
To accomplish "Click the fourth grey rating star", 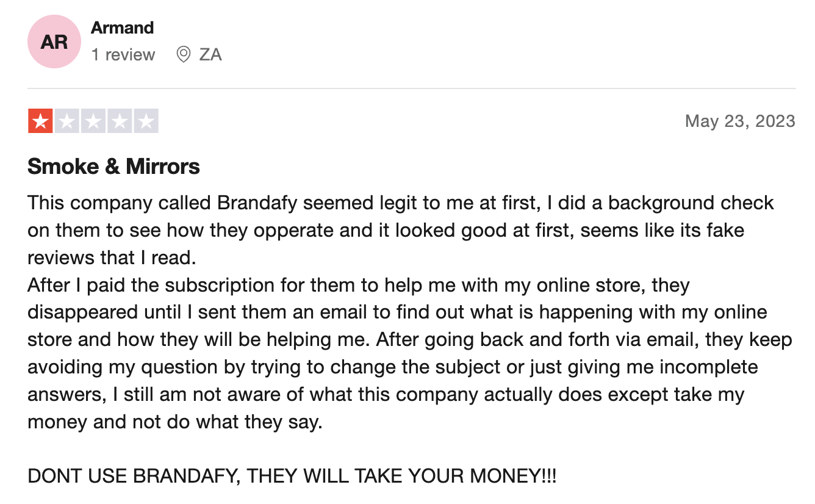I will [119, 121].
